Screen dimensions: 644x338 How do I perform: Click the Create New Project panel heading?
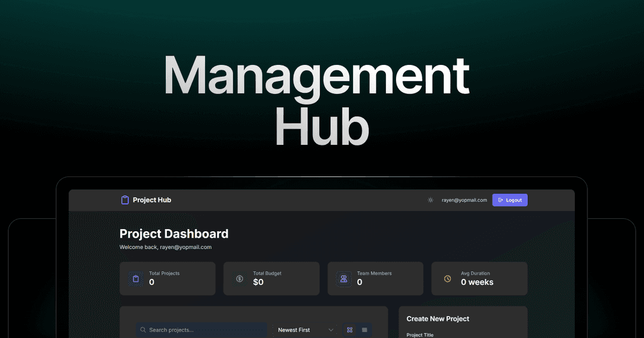pyautogui.click(x=438, y=319)
